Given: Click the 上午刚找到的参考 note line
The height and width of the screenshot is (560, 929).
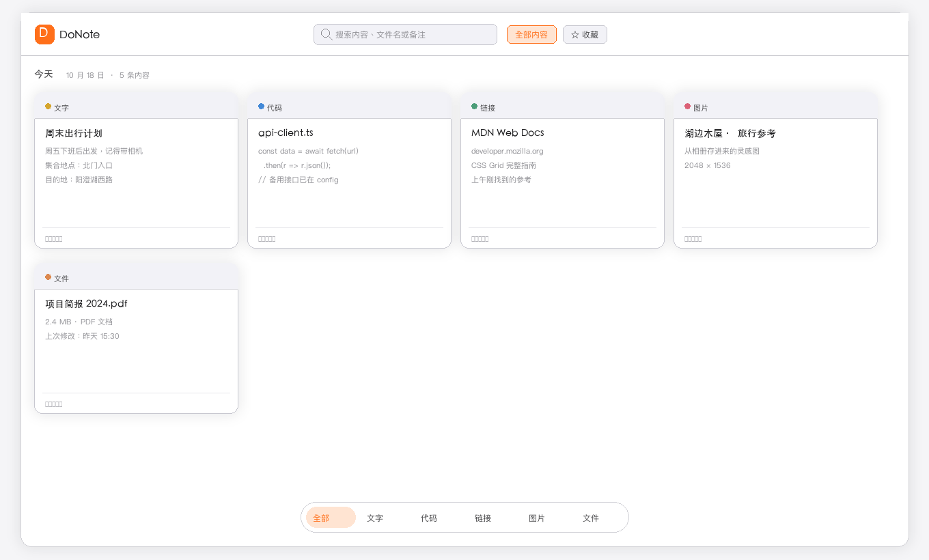Looking at the screenshot, I should click(x=501, y=180).
